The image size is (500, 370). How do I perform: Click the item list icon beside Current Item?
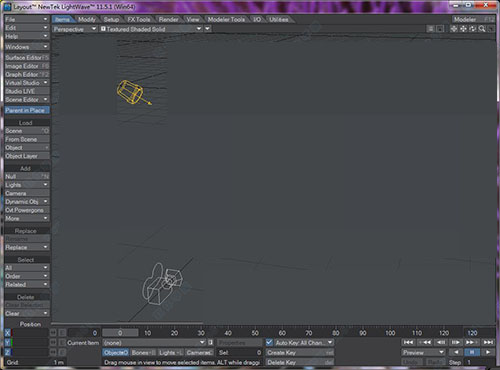pos(210,342)
